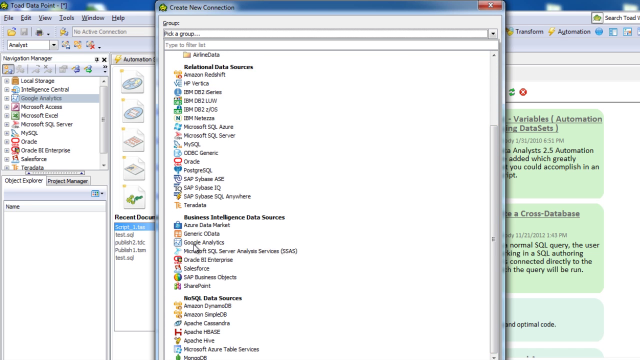
Task: Open the Edit menu
Action: [x=26, y=18]
